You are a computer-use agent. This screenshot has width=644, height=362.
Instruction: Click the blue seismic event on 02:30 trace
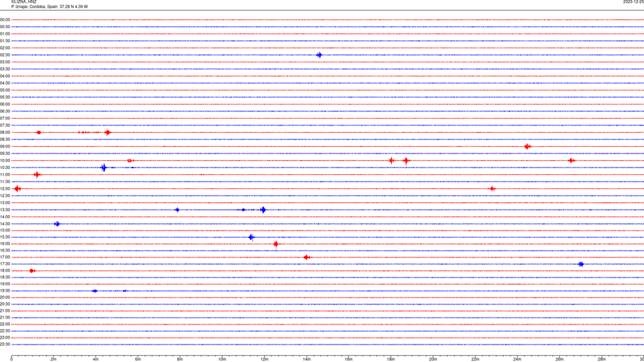click(319, 55)
